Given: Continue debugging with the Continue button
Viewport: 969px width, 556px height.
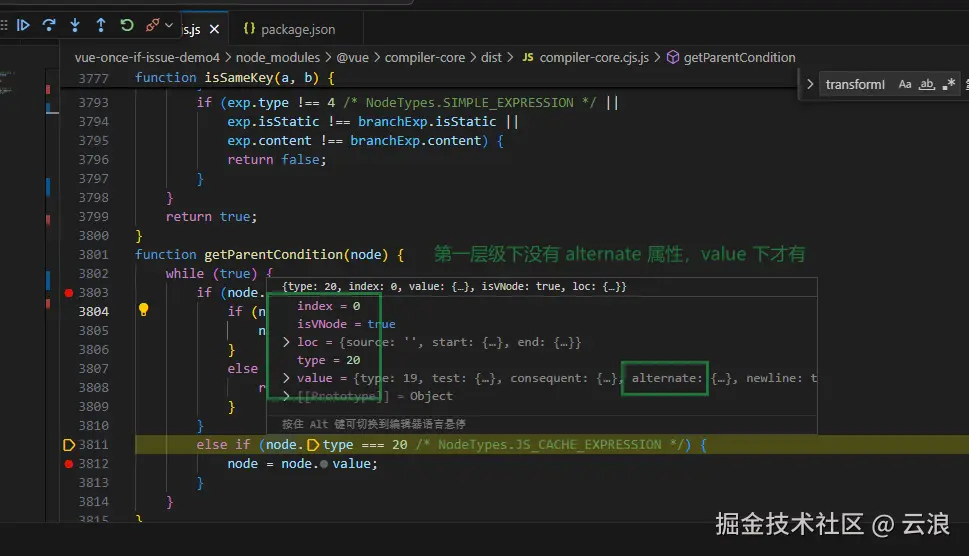Looking at the screenshot, I should (23, 25).
